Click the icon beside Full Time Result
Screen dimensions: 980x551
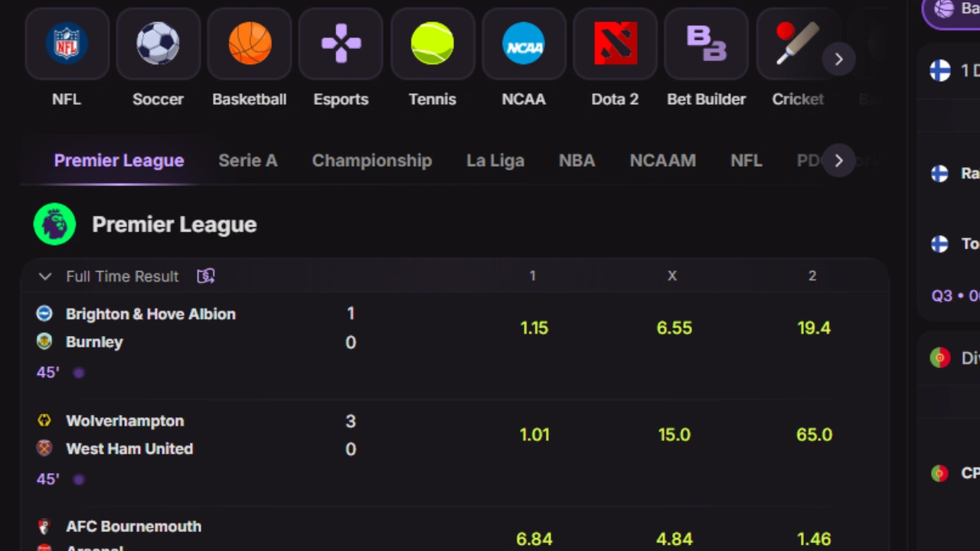coord(206,276)
